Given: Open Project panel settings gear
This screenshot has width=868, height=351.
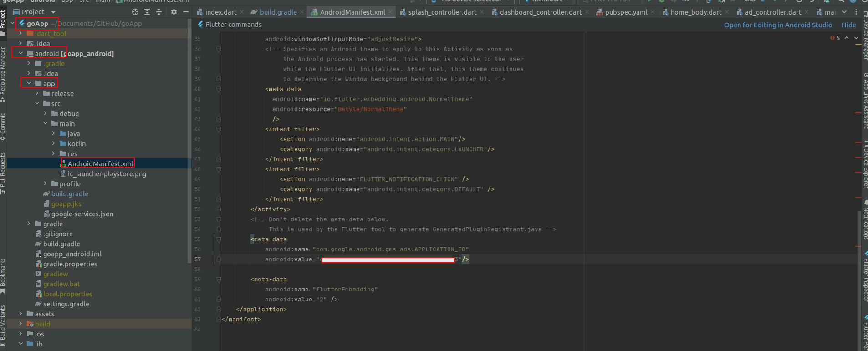Looking at the screenshot, I should click(174, 12).
